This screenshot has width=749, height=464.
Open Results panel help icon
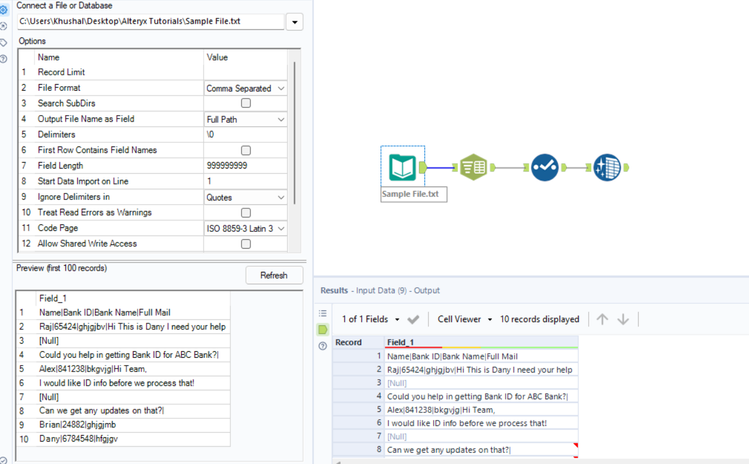point(323,346)
